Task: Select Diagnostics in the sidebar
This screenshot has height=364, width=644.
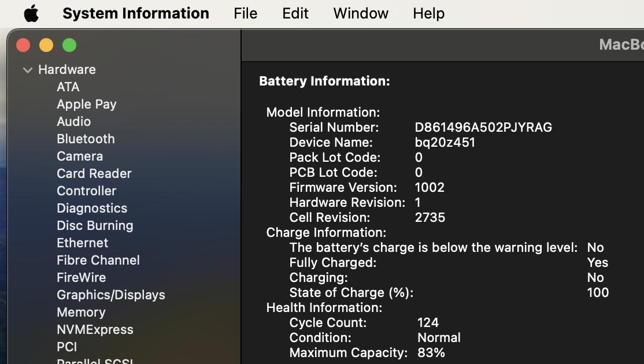Action: [x=92, y=208]
